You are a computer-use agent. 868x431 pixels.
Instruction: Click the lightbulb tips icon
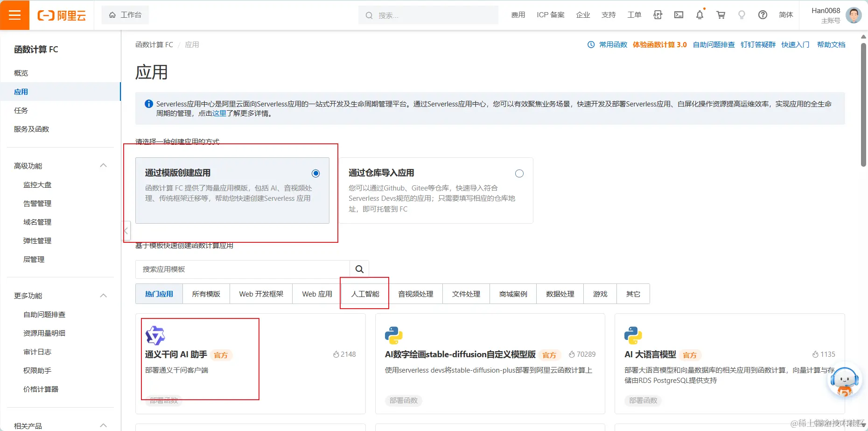tap(742, 14)
